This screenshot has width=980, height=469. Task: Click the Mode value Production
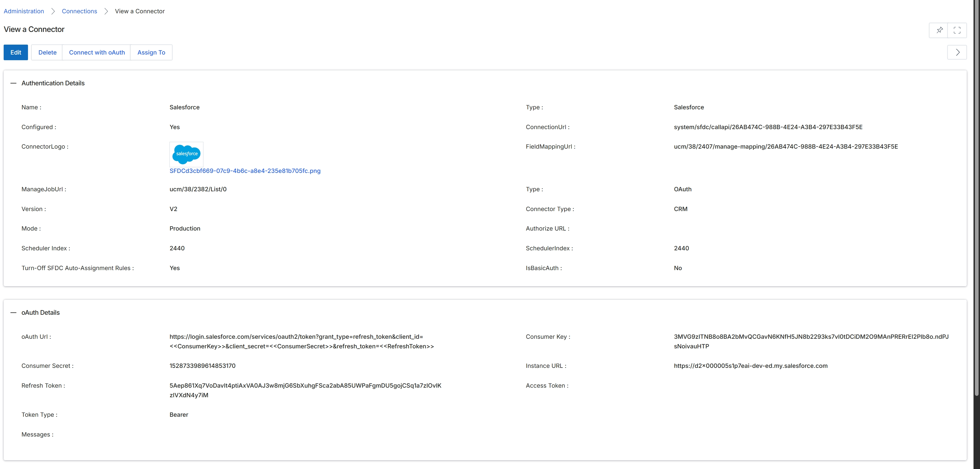tap(185, 229)
